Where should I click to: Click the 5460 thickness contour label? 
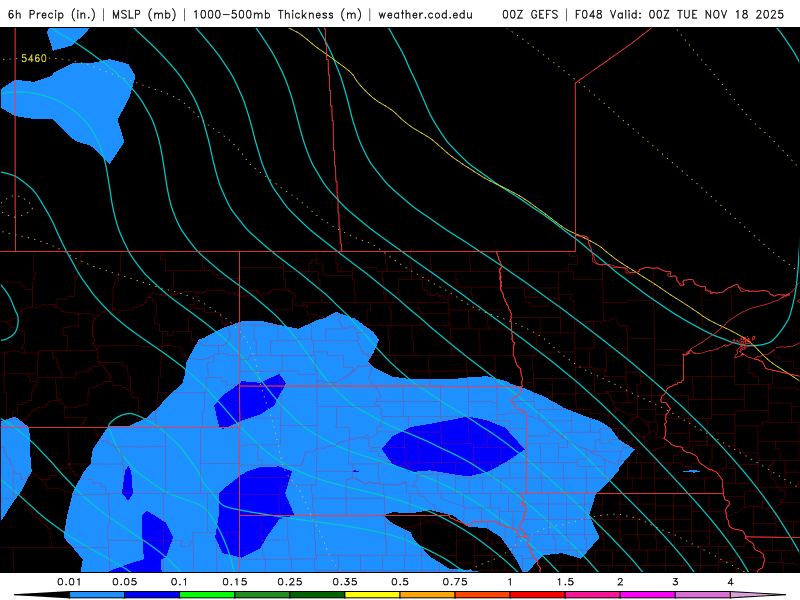34,59
